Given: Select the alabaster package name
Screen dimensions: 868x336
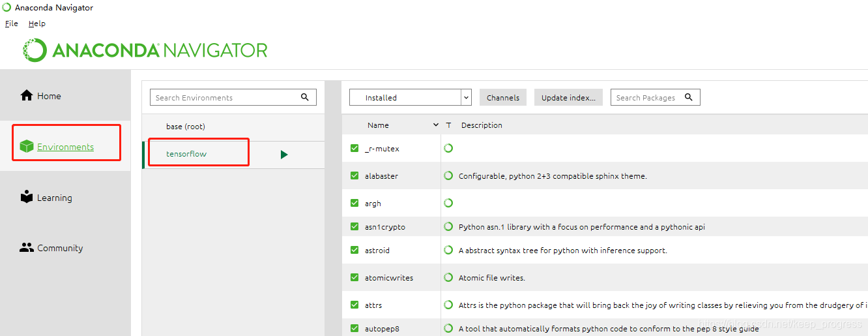Looking at the screenshot, I should click(381, 176).
